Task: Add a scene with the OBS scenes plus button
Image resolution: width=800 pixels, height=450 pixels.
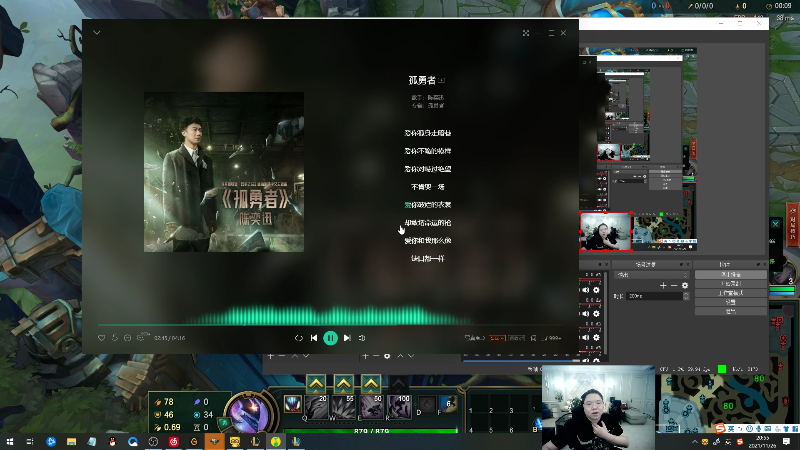Action: (x=270, y=356)
